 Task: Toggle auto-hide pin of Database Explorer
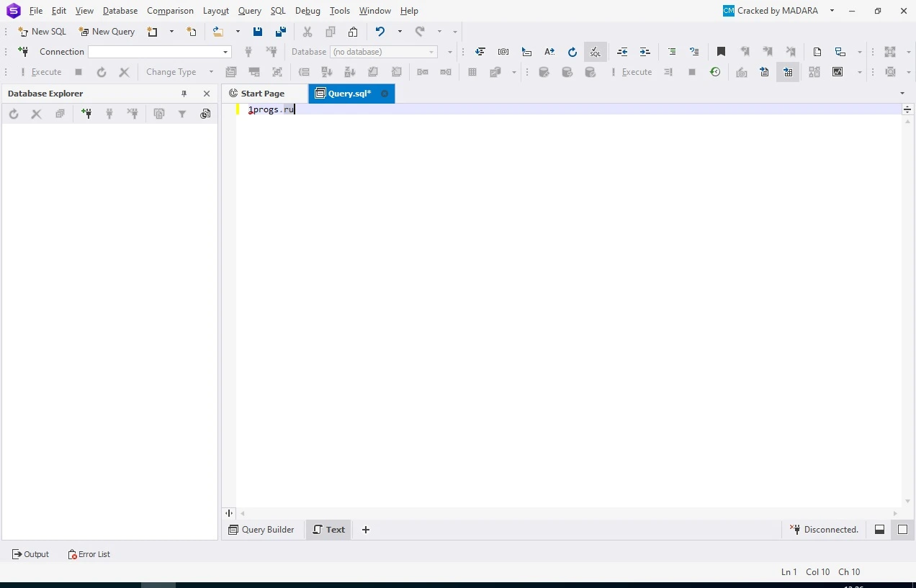click(x=184, y=94)
